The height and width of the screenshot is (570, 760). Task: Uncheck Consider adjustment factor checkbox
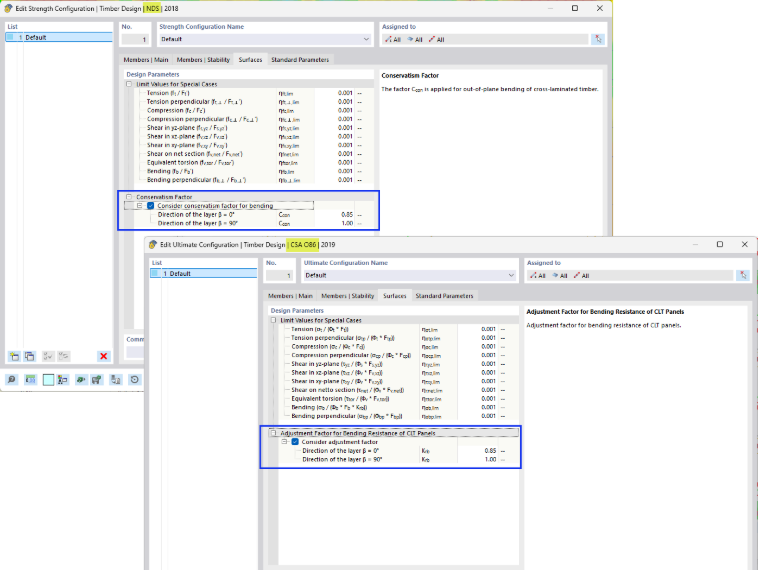pos(295,442)
